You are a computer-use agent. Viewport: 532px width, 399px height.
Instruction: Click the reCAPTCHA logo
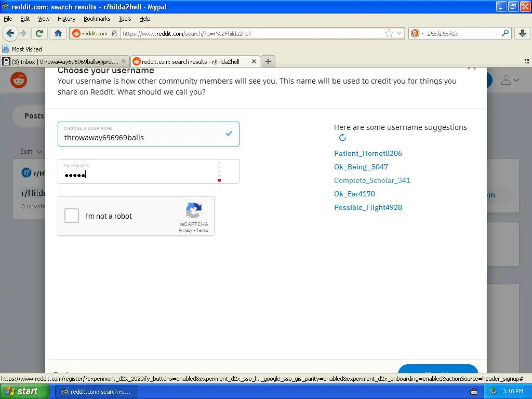pos(194,210)
